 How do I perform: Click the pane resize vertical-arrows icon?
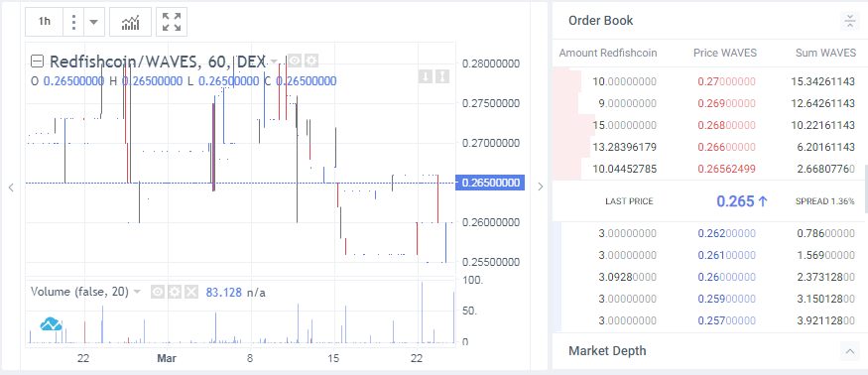click(x=441, y=75)
